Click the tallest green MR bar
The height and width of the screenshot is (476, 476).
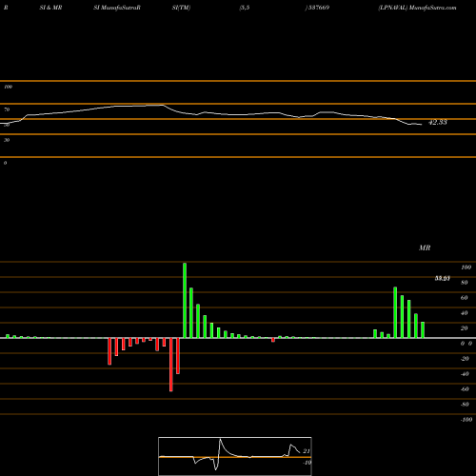coord(185,301)
